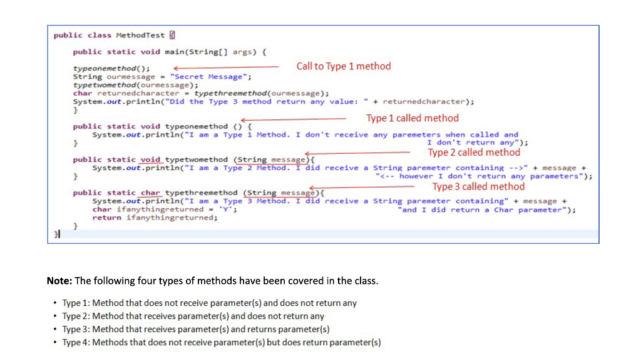Click the Type 1 bullet point description
Screen dimensions: 641x364
[x=208, y=303]
